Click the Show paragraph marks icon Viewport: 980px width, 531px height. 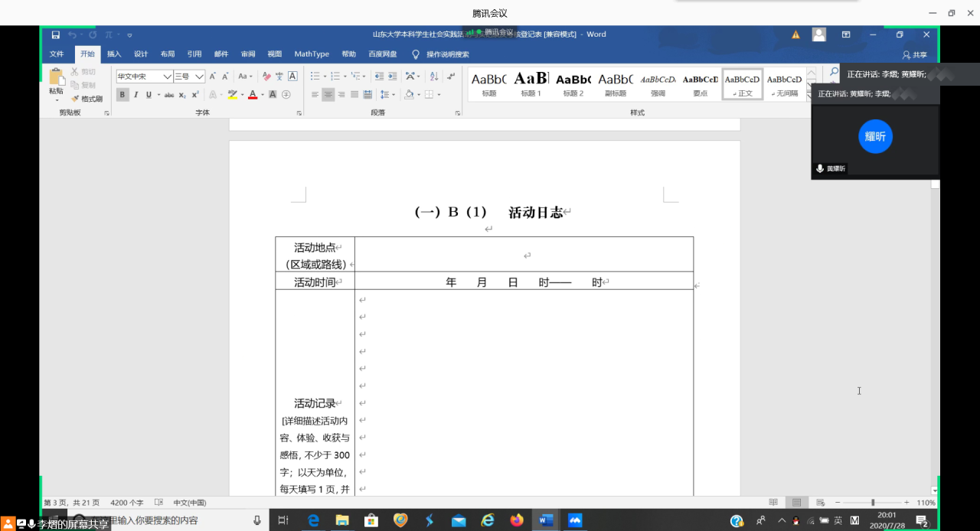click(451, 77)
